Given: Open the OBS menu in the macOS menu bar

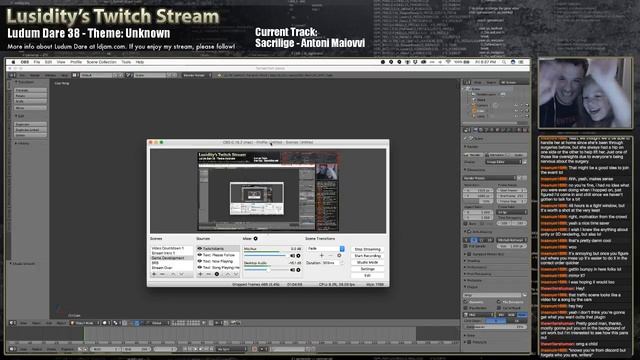Looking at the screenshot, I should coord(25,62).
